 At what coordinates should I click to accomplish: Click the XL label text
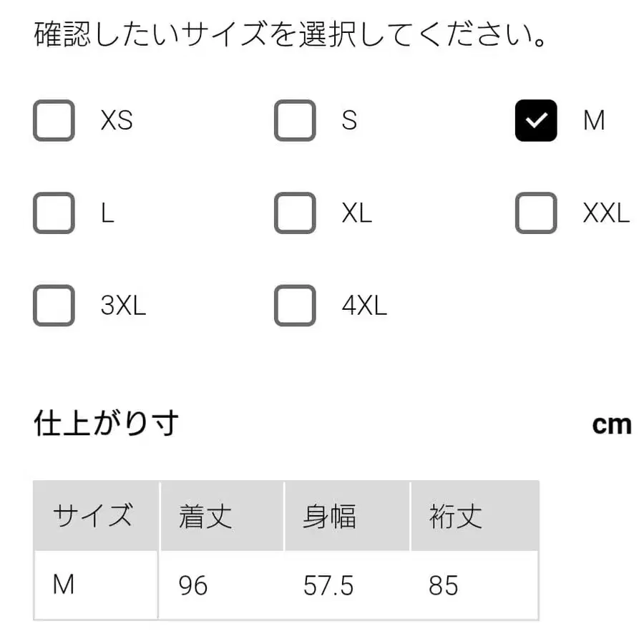point(356,213)
